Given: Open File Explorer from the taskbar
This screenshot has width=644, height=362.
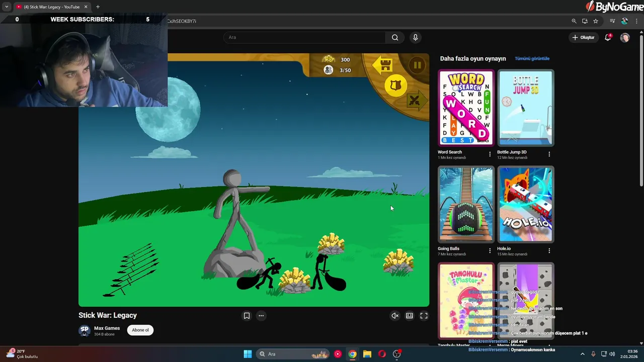Looking at the screenshot, I should [x=367, y=354].
